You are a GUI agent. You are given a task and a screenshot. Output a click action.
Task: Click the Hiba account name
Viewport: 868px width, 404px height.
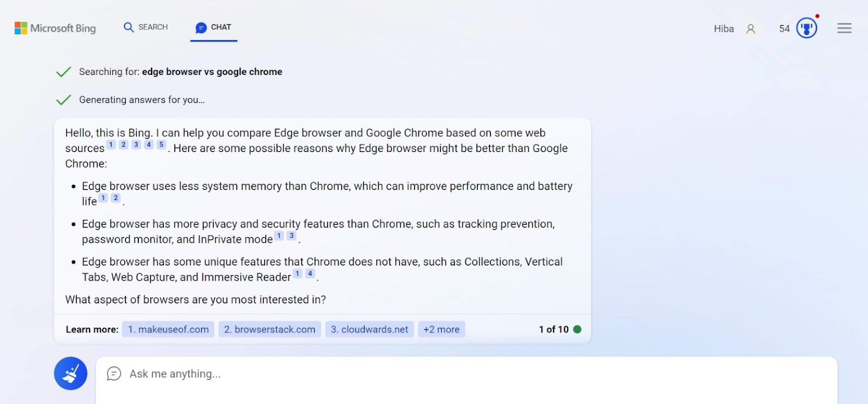tap(724, 29)
